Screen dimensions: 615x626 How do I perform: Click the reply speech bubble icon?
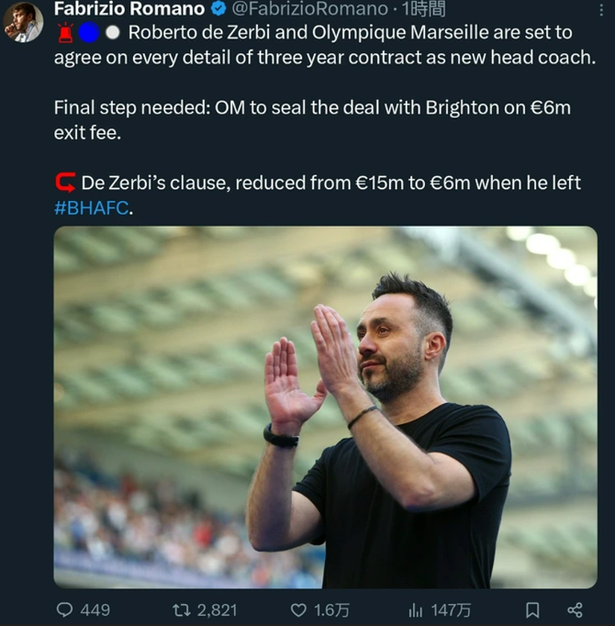click(x=65, y=609)
